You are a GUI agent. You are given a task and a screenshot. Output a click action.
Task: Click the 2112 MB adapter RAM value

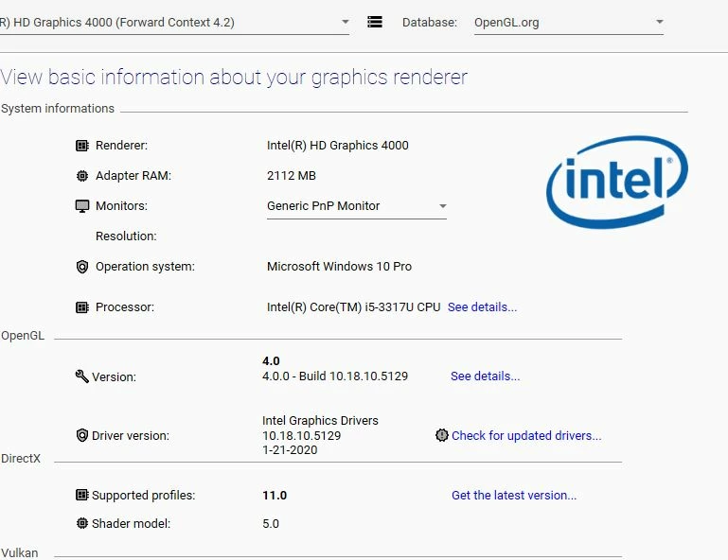tap(292, 176)
